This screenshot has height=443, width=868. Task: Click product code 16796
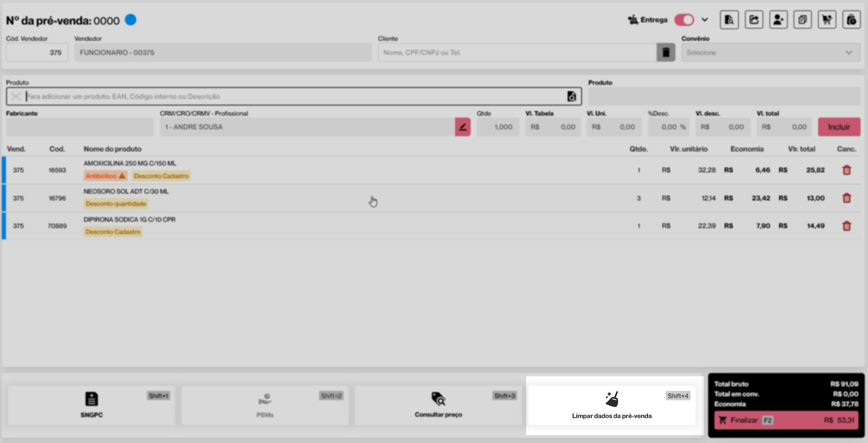point(57,198)
